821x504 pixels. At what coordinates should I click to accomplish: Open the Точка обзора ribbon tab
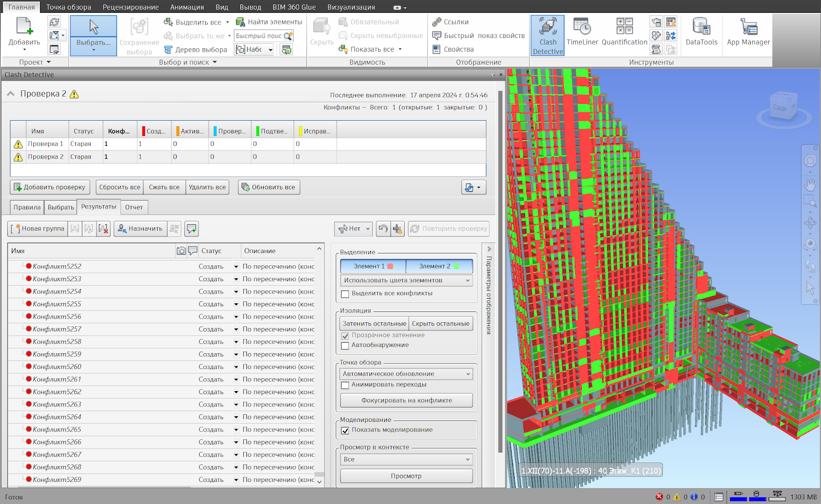tap(68, 7)
